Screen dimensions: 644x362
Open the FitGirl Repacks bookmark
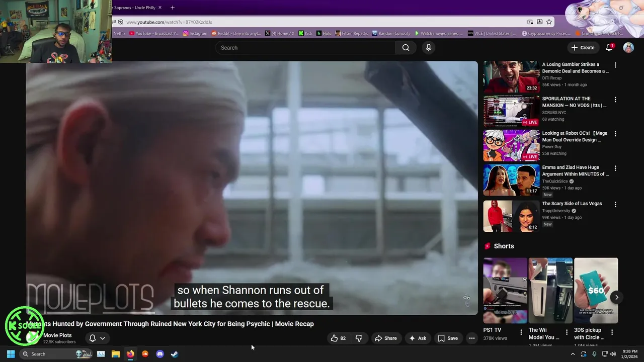coord(352,33)
